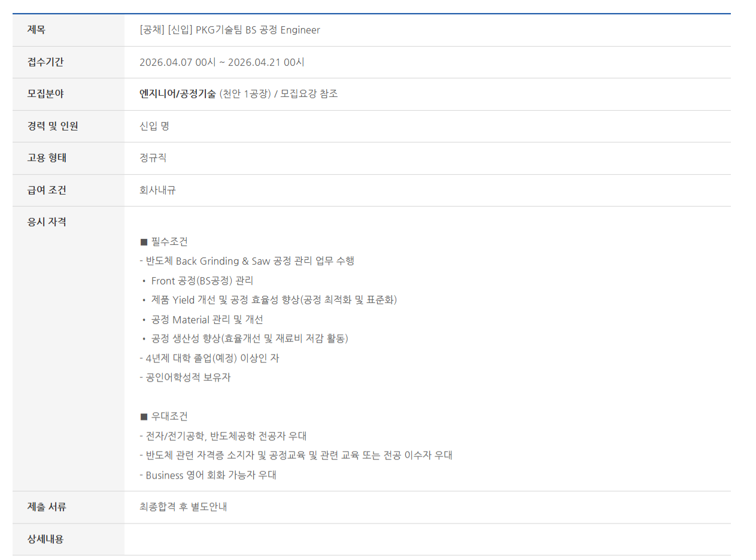The width and height of the screenshot is (756, 560).
Task: Click the Business 영어 회화 가능자 line
Action: [208, 475]
